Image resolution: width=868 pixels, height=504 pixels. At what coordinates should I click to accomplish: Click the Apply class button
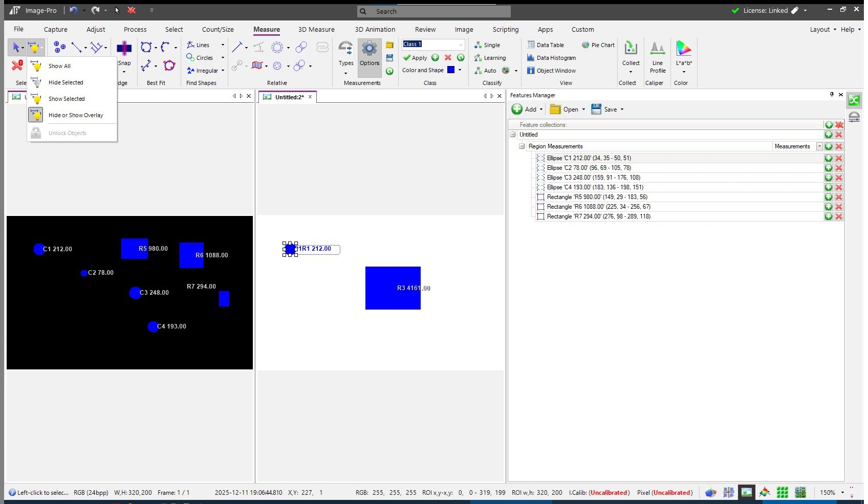pos(415,58)
